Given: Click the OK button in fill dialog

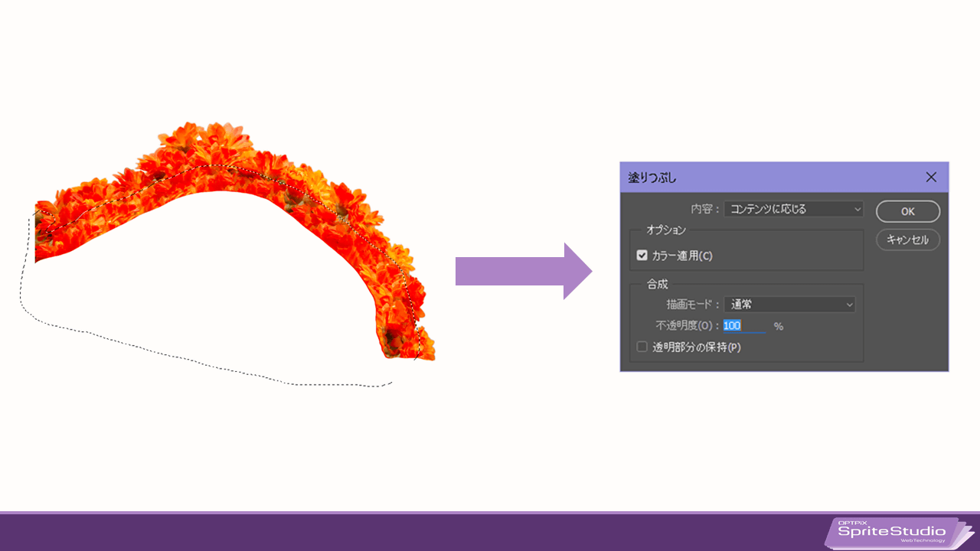Looking at the screenshot, I should click(x=908, y=211).
